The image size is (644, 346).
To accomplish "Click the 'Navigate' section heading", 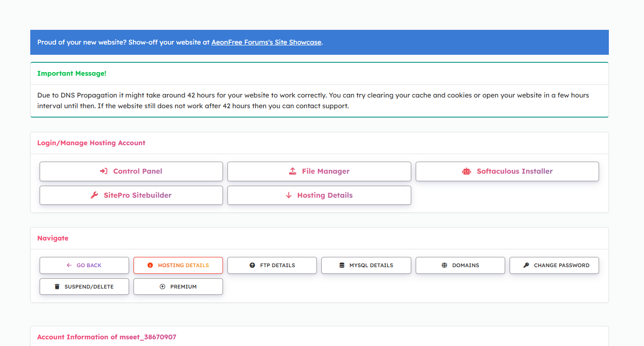I will click(53, 238).
